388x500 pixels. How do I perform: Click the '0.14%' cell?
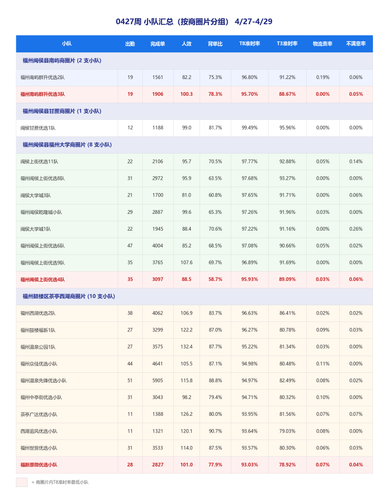pyautogui.click(x=356, y=161)
